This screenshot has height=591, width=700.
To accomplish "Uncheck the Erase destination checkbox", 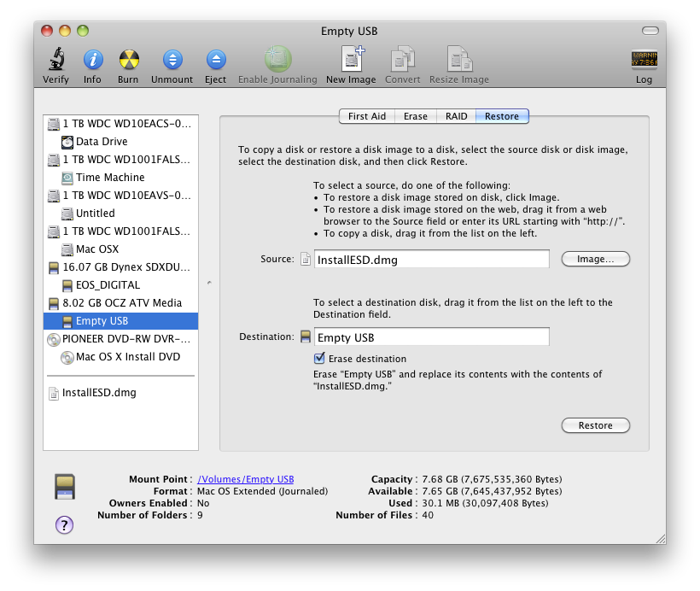I will pos(320,359).
